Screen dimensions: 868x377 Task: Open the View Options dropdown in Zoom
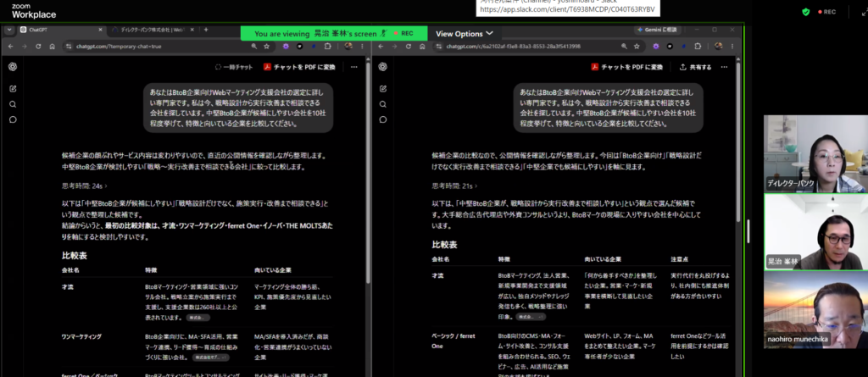[464, 34]
